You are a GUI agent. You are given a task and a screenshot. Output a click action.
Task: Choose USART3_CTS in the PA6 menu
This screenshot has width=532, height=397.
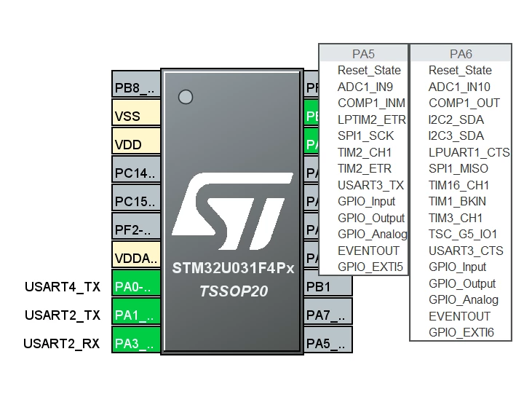pyautogui.click(x=461, y=251)
